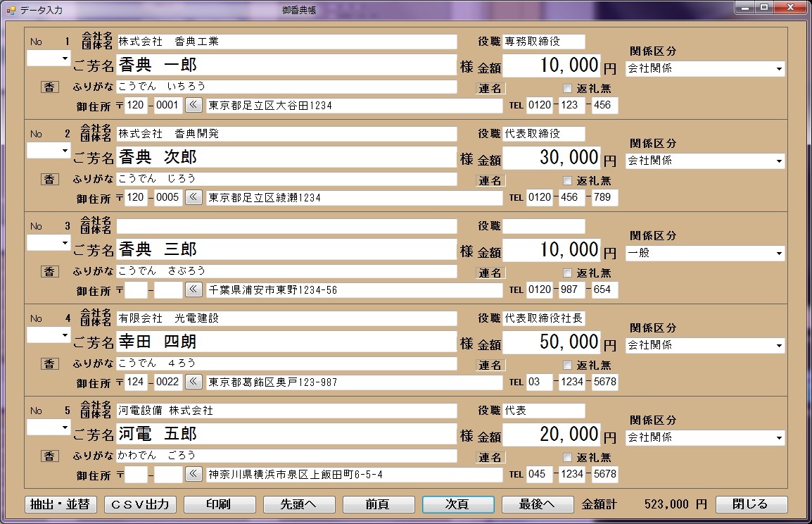Go to next page with 次頁
The height and width of the screenshot is (524, 812).
click(x=457, y=504)
